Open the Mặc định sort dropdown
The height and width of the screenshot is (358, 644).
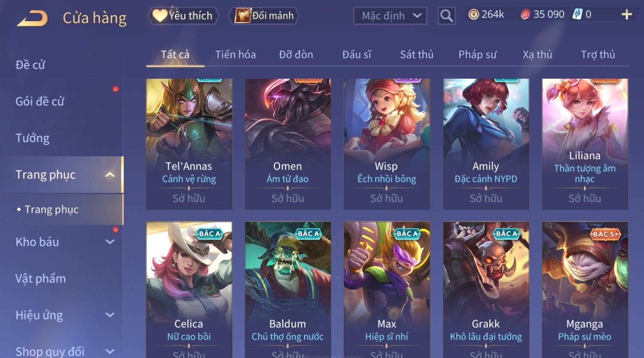(390, 16)
